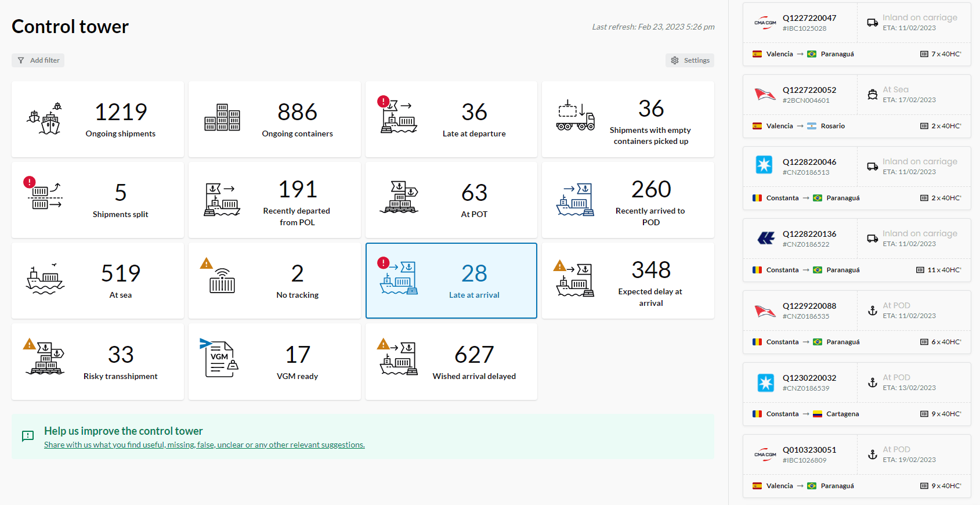The image size is (980, 505).
Task: Click the VGM ready document icon
Action: [x=220, y=359]
